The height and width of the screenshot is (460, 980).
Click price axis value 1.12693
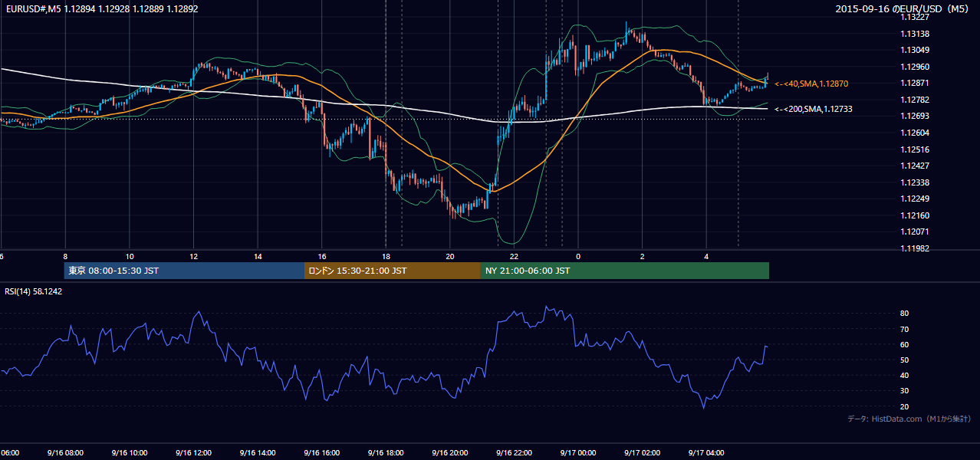915,116
